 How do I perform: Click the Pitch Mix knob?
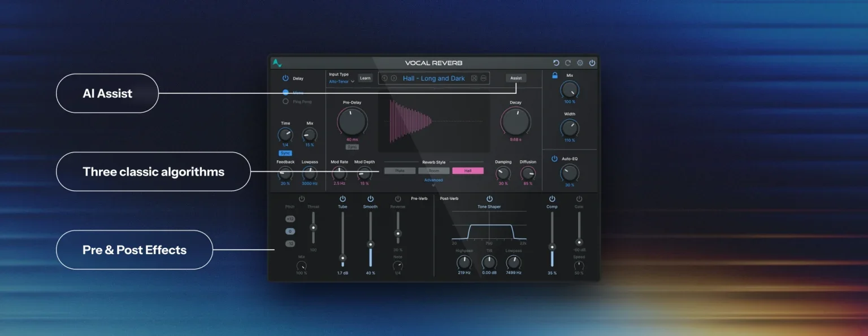click(x=302, y=265)
